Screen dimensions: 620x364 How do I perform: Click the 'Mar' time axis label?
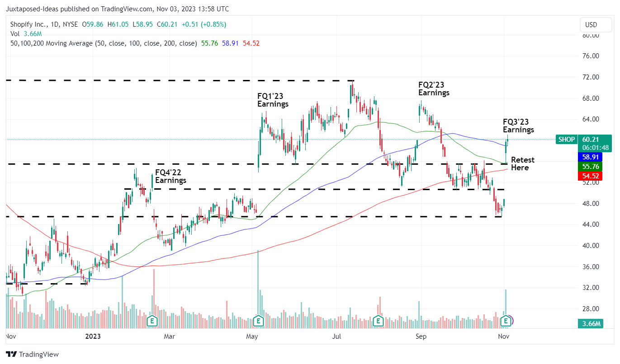pos(170,336)
